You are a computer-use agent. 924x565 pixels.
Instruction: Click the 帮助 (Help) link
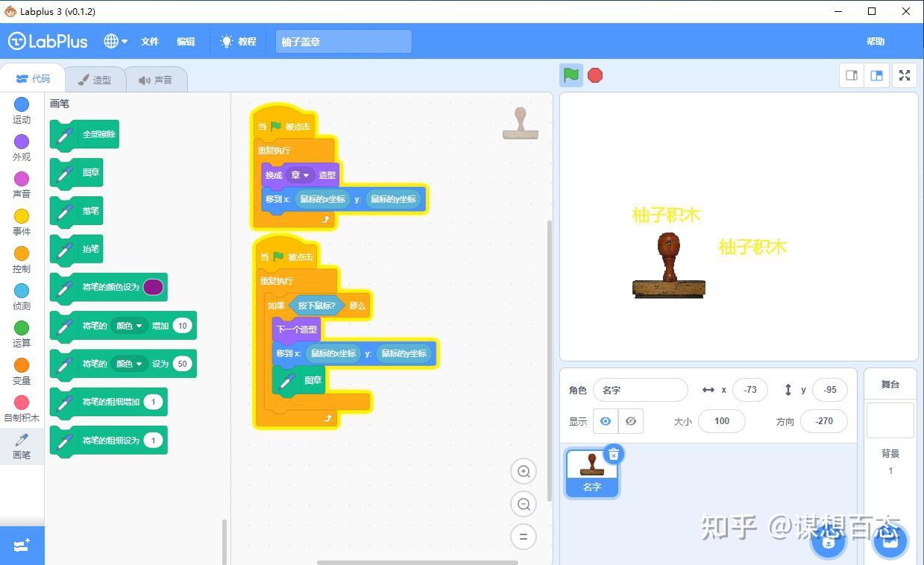point(875,41)
